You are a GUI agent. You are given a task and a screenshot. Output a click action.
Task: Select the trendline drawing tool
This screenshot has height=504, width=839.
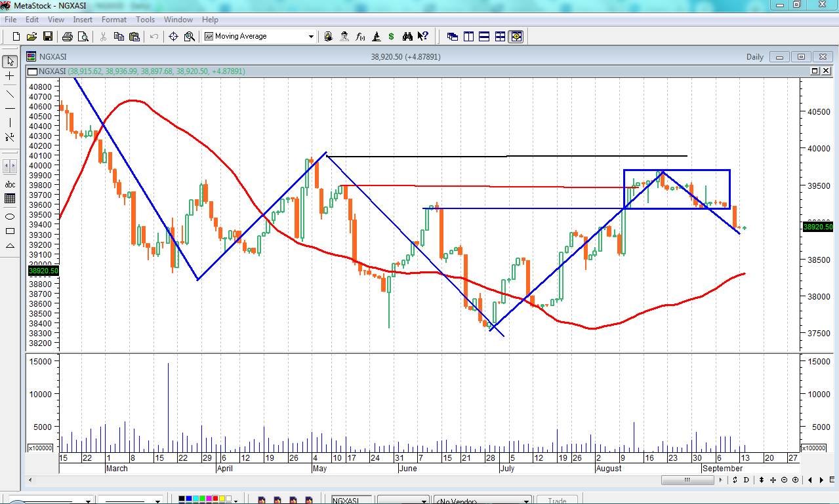pos(10,94)
